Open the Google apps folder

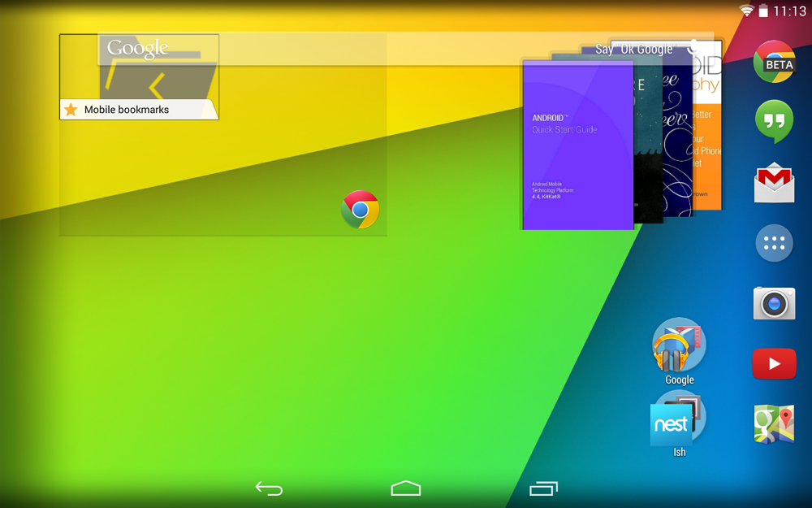679,351
